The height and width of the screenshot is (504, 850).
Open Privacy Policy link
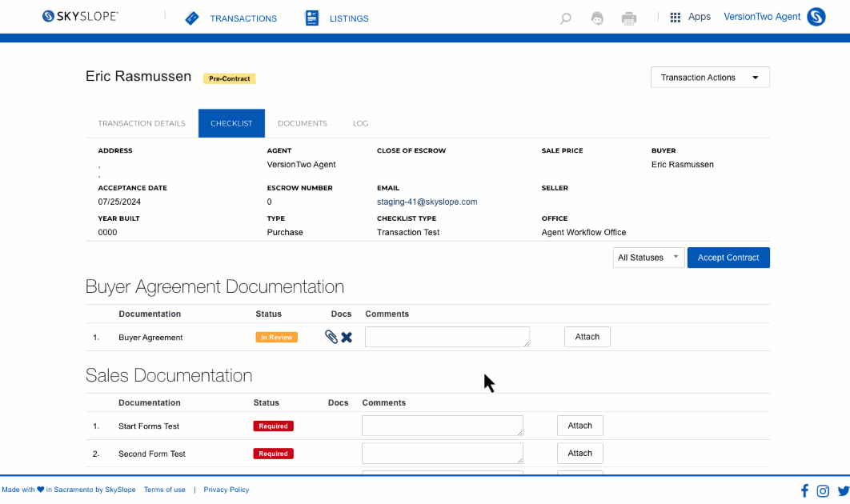[x=226, y=490]
